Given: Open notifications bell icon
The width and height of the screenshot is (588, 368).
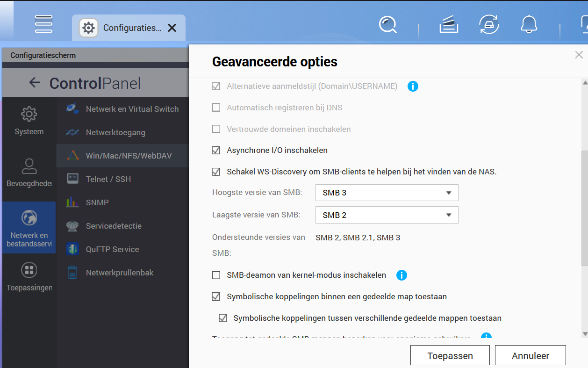Looking at the screenshot, I should [529, 24].
